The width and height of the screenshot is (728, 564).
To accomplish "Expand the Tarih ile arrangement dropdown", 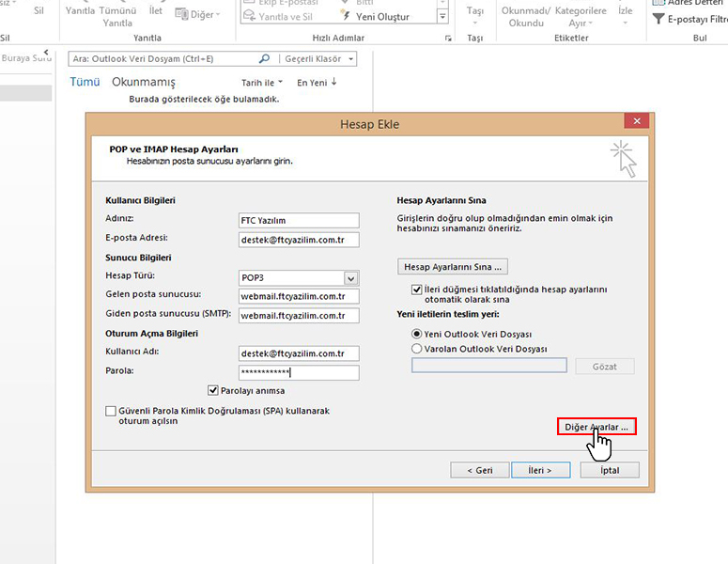I will click(x=262, y=83).
